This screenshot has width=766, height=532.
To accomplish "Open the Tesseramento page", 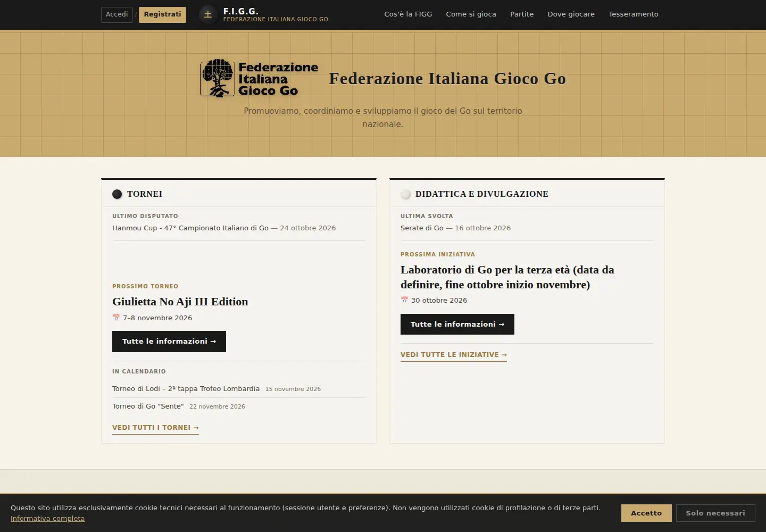I will (633, 14).
